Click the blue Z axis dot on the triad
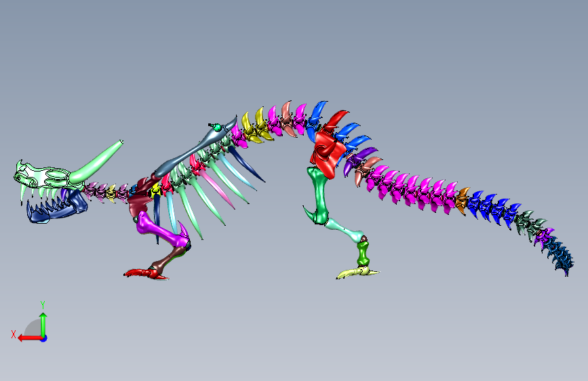Screen dimensions: 588x381 click(x=44, y=338)
